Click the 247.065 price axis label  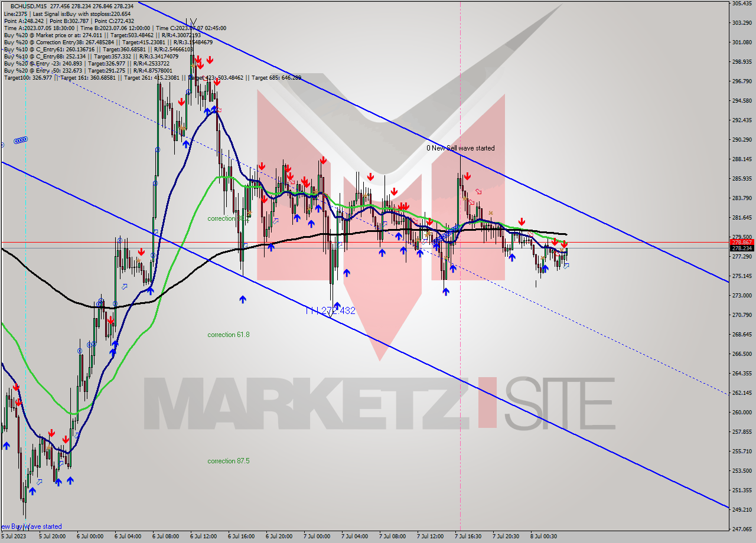click(x=742, y=529)
